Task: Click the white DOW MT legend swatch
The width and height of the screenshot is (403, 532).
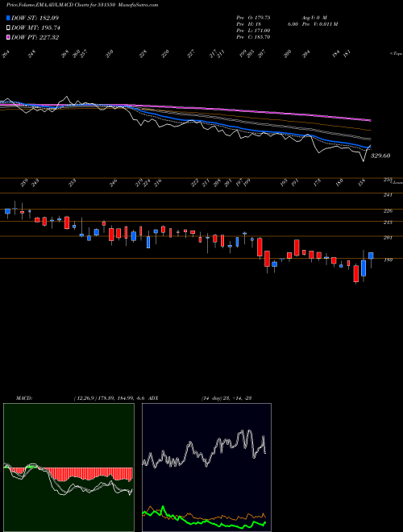Action: [x=8, y=28]
